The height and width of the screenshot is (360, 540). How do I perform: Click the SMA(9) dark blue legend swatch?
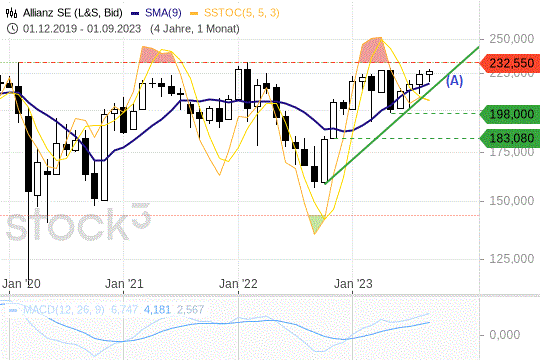pos(135,13)
